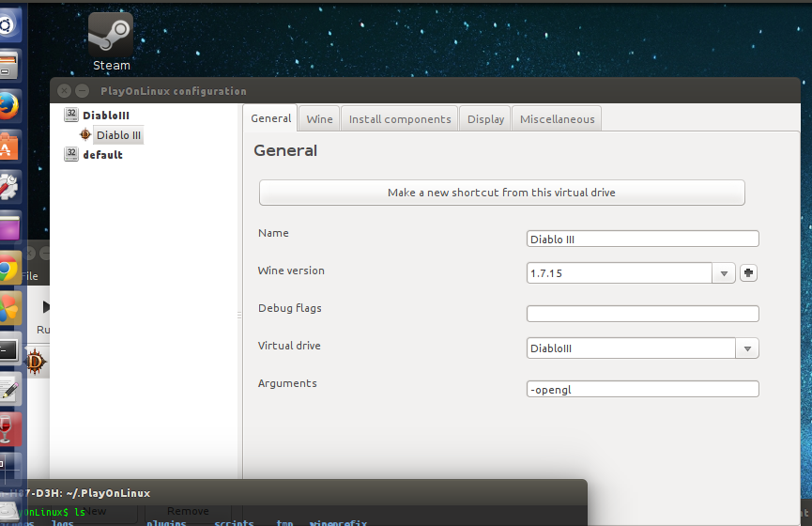
Task: Open System Settings from the dock
Action: click(8, 187)
